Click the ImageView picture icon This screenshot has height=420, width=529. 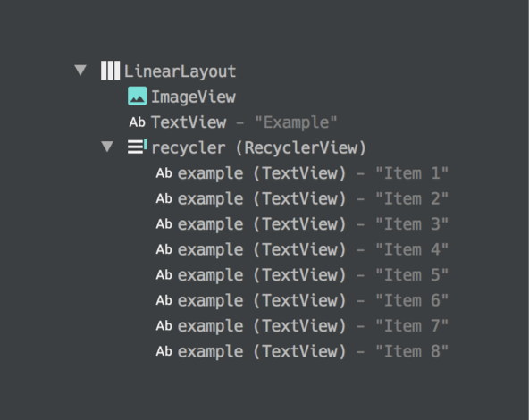coord(138,97)
